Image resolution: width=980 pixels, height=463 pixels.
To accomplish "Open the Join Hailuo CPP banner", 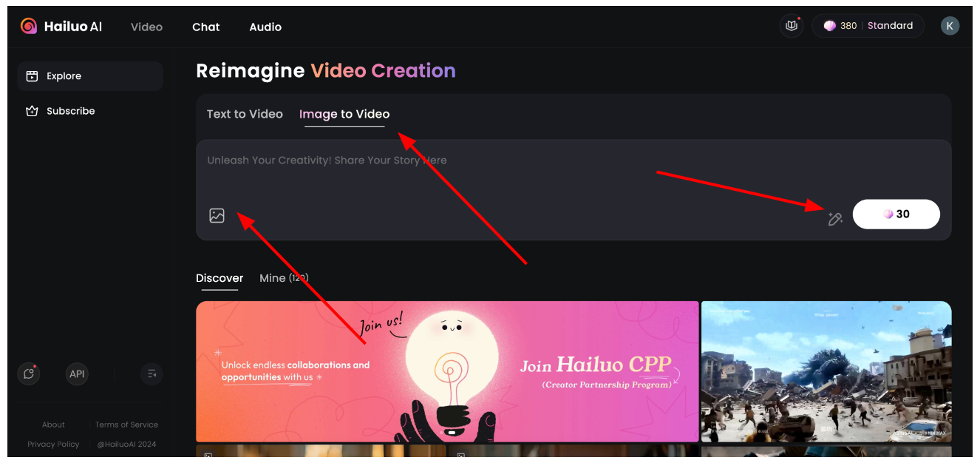I will [x=447, y=371].
